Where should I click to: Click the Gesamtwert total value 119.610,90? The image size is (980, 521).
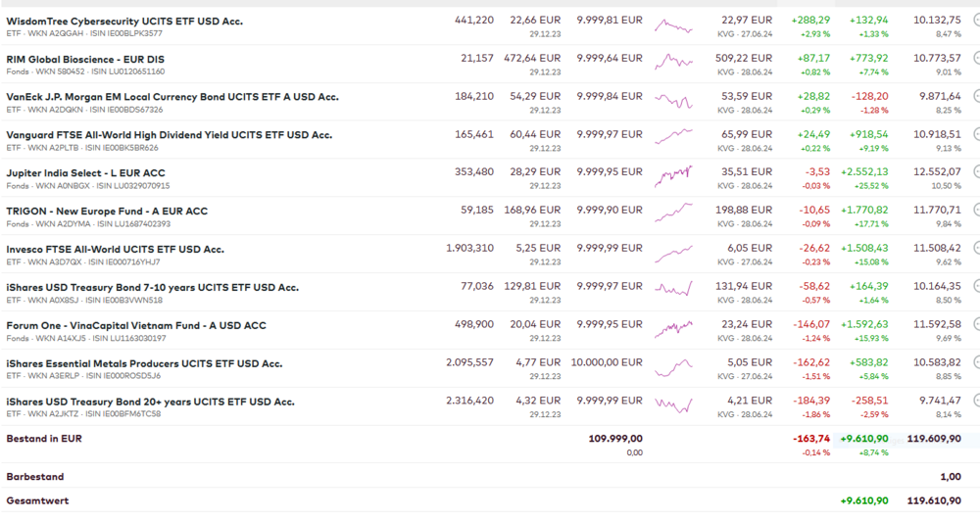[x=934, y=500]
